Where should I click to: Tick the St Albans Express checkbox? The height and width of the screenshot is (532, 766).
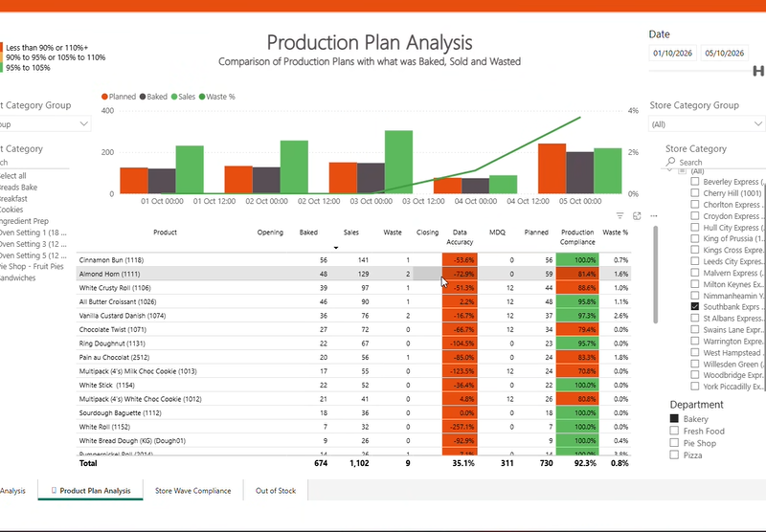click(x=695, y=318)
